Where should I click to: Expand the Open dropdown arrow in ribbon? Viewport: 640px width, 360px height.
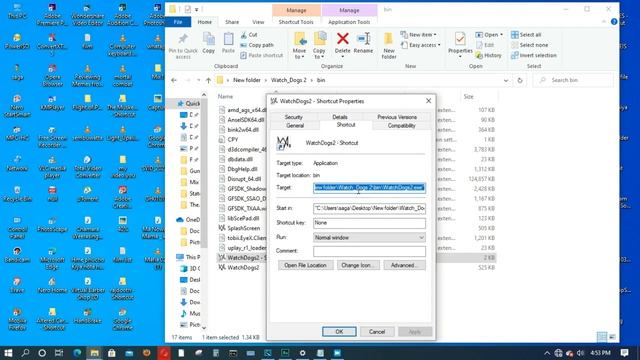click(502, 35)
